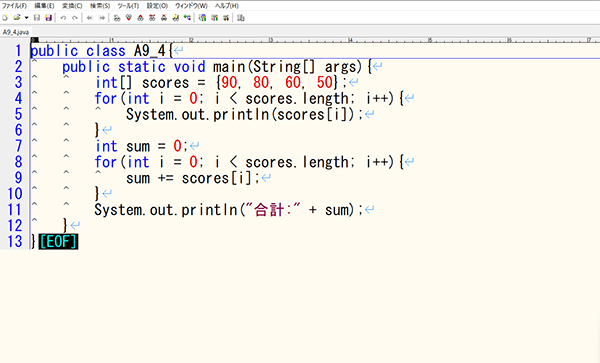Click the [EOF] marker on line 13
Viewport: 600px width, 363px height.
pos(58,242)
